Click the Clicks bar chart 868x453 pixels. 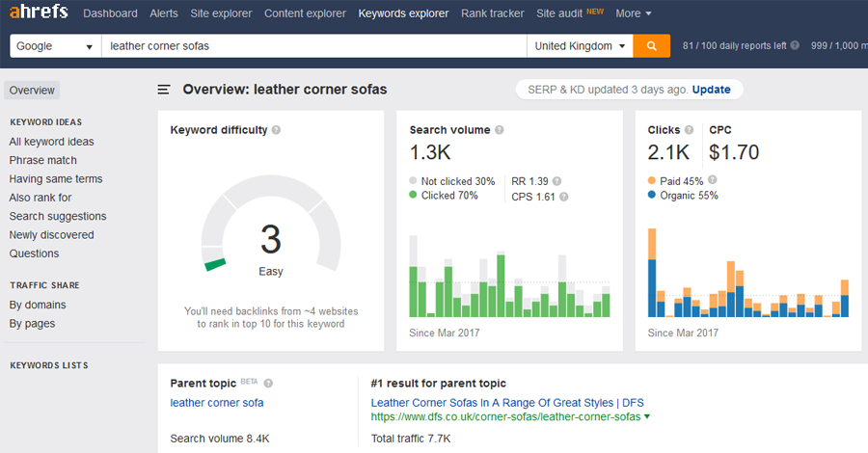(747, 273)
